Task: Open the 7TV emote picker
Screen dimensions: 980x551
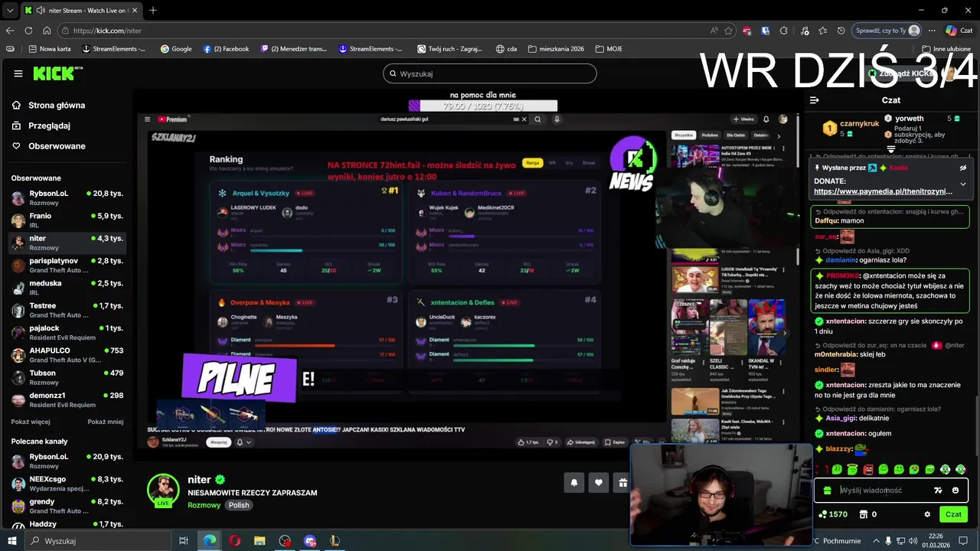Action: [x=938, y=491]
